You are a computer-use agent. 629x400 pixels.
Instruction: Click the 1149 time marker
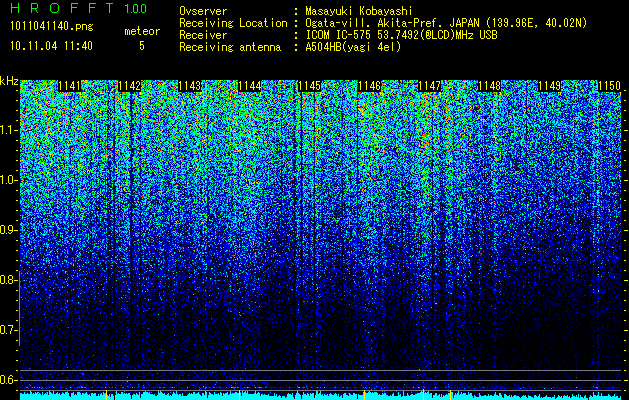550,86
